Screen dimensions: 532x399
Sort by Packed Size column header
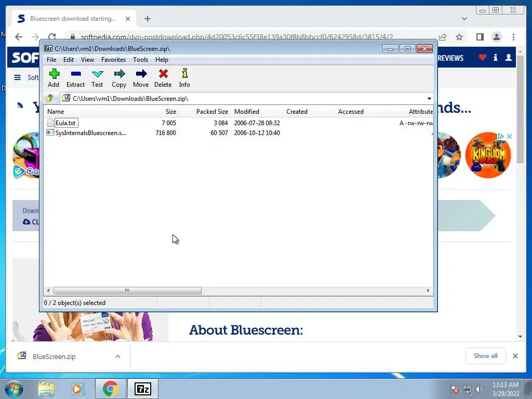tap(205, 112)
